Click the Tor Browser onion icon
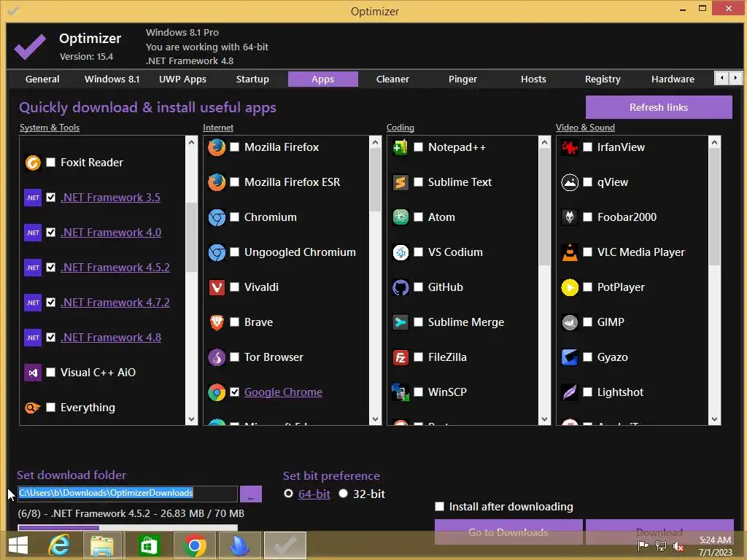The image size is (747, 560). point(217,357)
